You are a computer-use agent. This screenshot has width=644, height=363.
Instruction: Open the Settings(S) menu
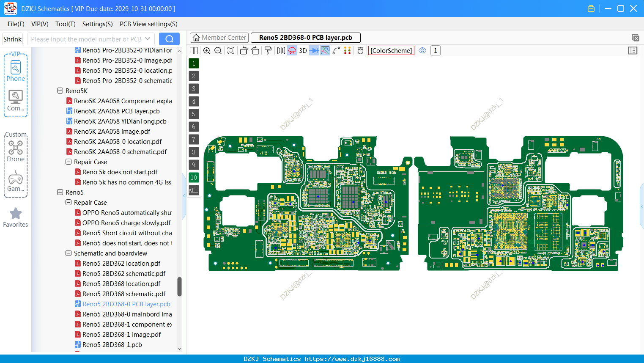(x=98, y=24)
